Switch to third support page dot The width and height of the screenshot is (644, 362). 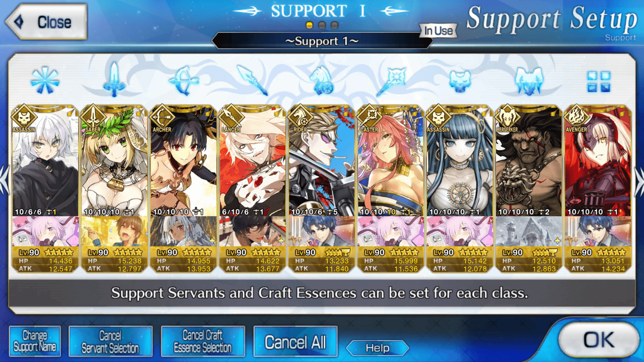pos(335,25)
